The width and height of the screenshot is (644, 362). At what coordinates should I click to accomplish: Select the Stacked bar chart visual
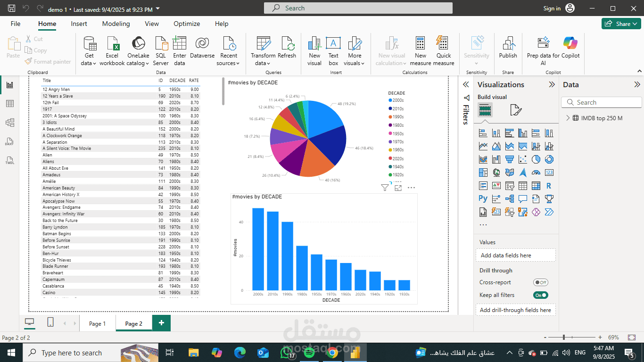(x=483, y=133)
